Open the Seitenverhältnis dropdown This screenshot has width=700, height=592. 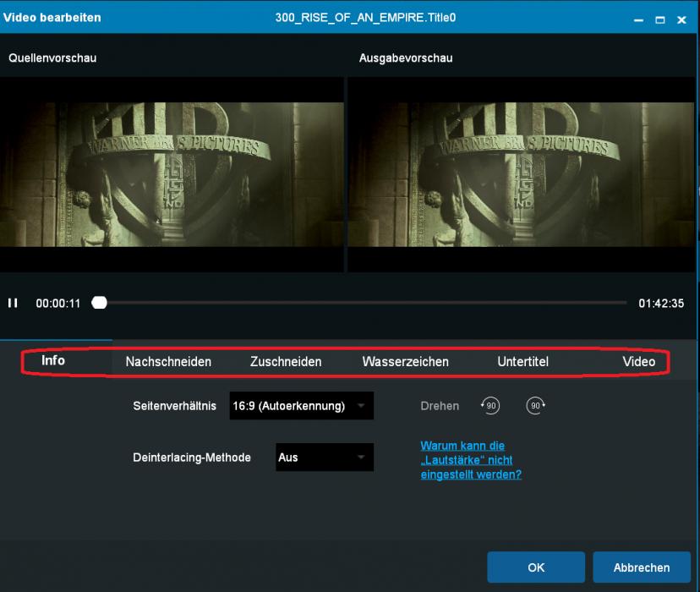coord(301,405)
